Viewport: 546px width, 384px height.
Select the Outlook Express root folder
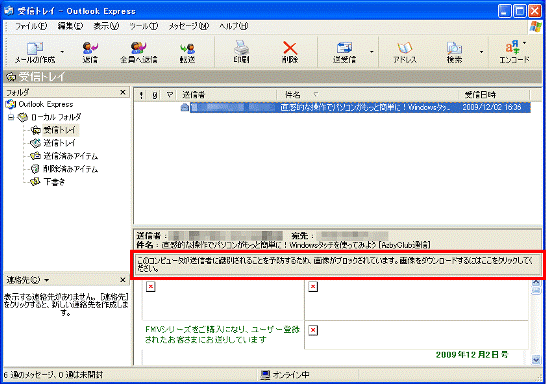46,104
